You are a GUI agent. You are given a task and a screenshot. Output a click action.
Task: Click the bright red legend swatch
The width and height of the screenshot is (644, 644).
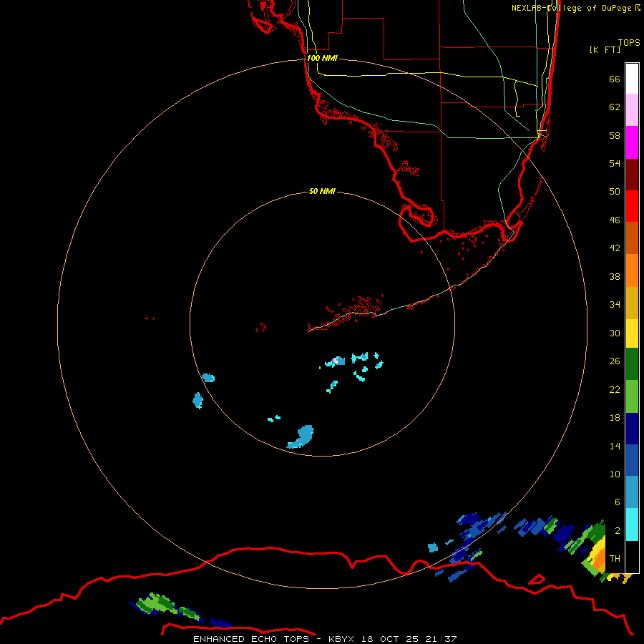click(632, 206)
